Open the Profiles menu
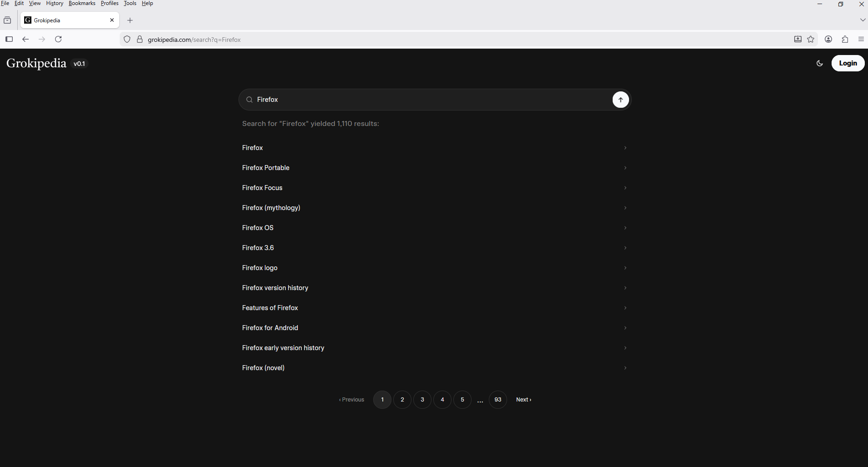 point(110,3)
